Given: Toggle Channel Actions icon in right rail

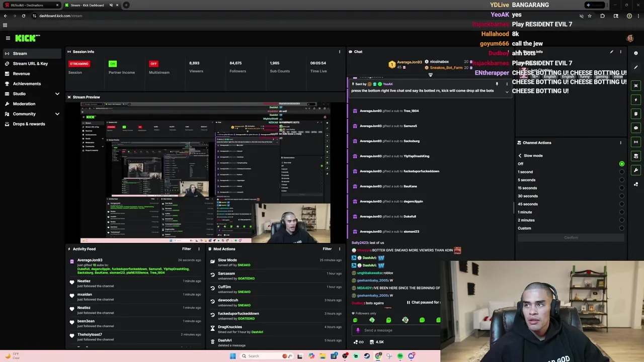Looking at the screenshot, I should tap(636, 156).
